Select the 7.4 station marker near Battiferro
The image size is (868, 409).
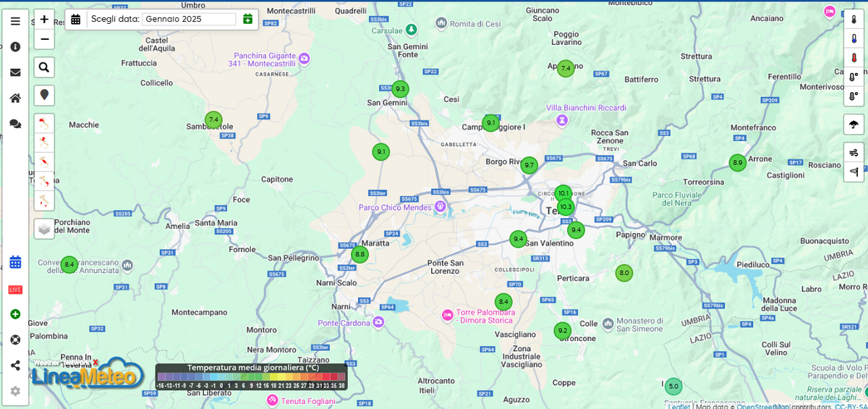pyautogui.click(x=566, y=69)
